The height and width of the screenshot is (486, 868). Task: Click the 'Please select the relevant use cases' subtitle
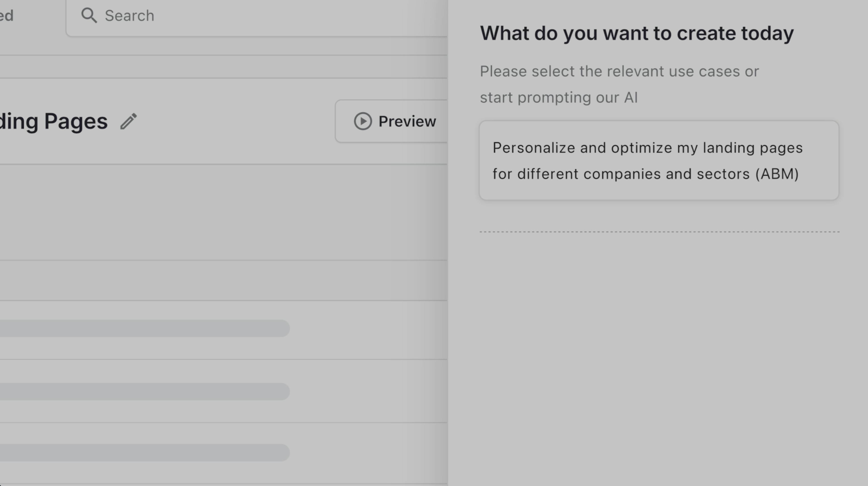[x=619, y=71]
